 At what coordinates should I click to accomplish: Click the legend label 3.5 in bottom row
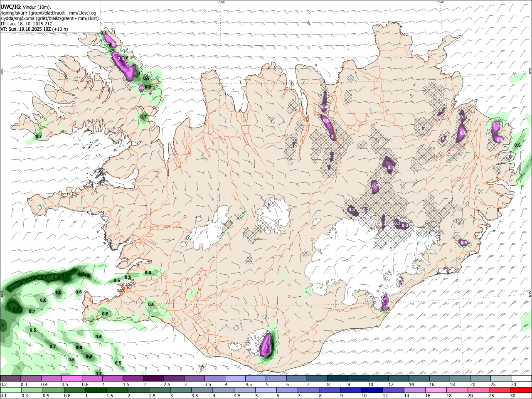pyautogui.click(x=195, y=396)
